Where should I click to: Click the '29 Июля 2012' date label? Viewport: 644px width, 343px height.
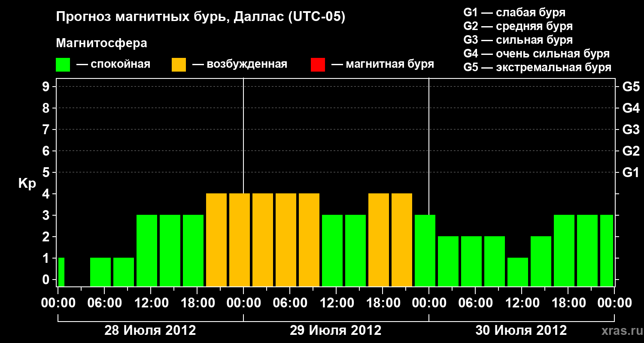tap(336, 331)
